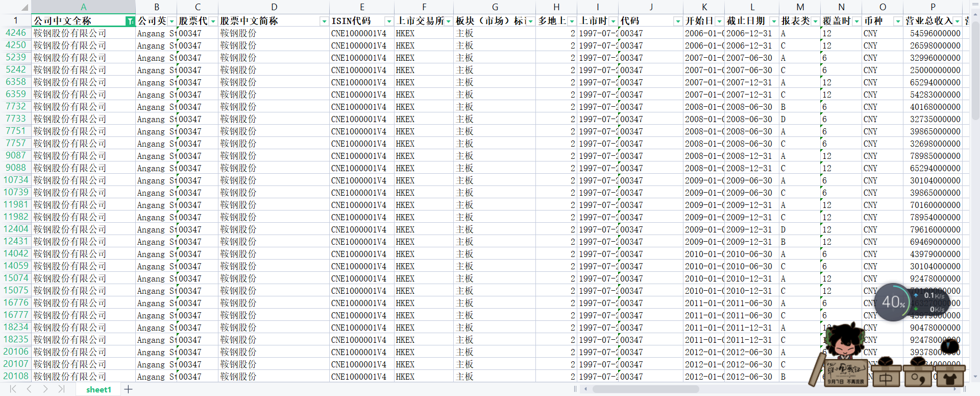Expand the 营业总收入 filter dropdown
The image size is (980, 396).
pos(958,21)
